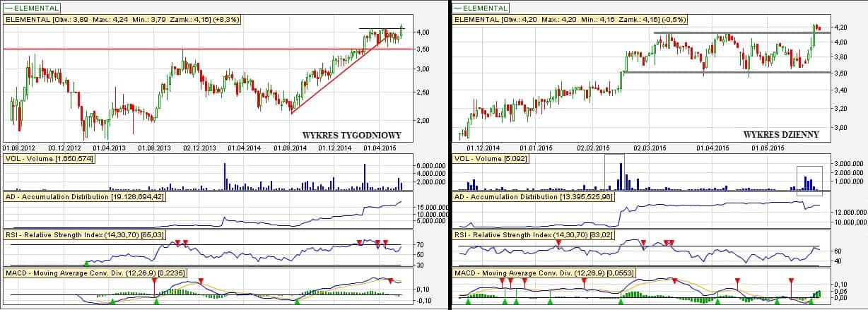Image resolution: width=868 pixels, height=310 pixels.
Task: Click the leftmost green arrow in daily MACD panel
Action: tap(467, 302)
